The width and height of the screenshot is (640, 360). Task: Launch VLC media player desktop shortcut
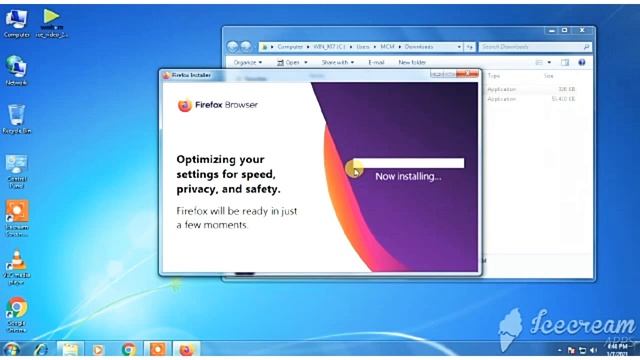tap(16, 267)
